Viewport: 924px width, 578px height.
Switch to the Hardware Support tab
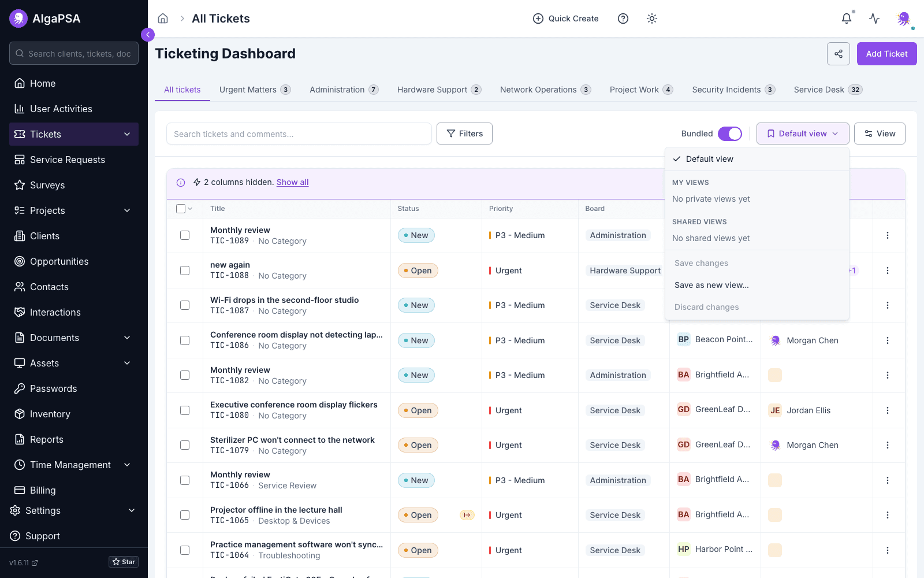point(439,90)
